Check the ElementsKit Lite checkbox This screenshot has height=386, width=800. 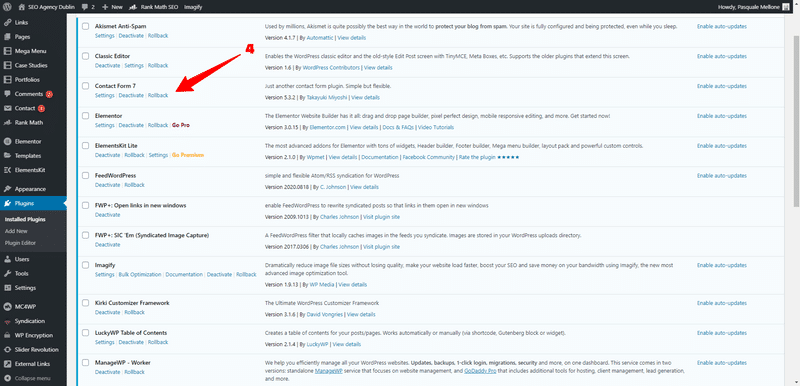click(x=85, y=146)
